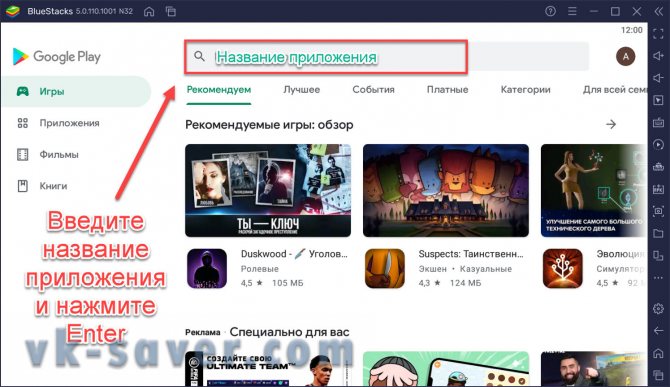Take a screenshot with the side toolbar icon
The width and height of the screenshot is (670, 387).
click(x=658, y=211)
